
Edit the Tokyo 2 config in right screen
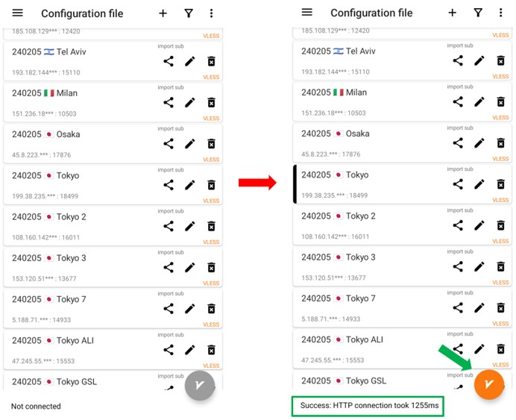(479, 225)
